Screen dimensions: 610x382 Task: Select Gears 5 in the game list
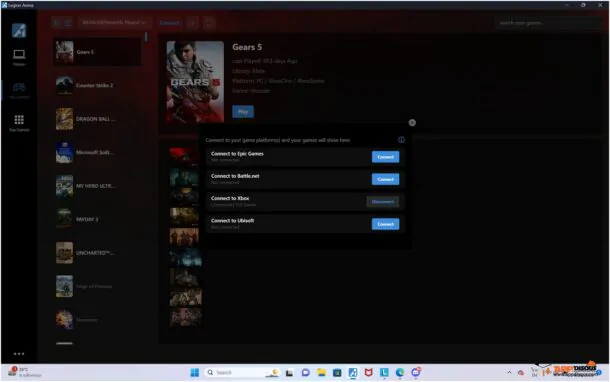pyautogui.click(x=97, y=52)
